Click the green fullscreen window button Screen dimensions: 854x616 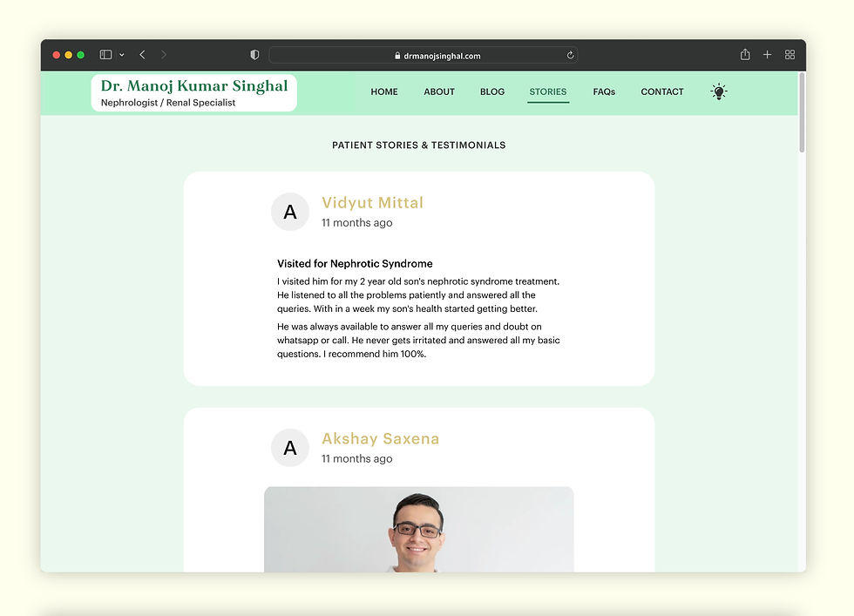80,55
